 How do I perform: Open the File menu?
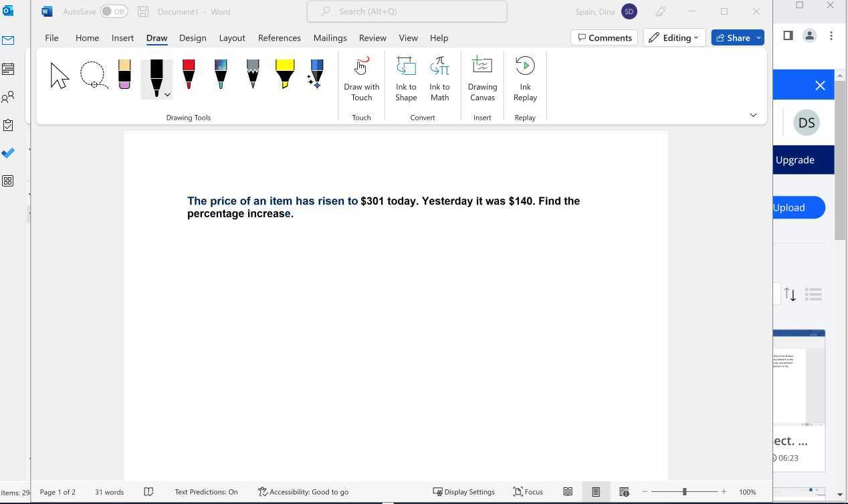(x=51, y=38)
